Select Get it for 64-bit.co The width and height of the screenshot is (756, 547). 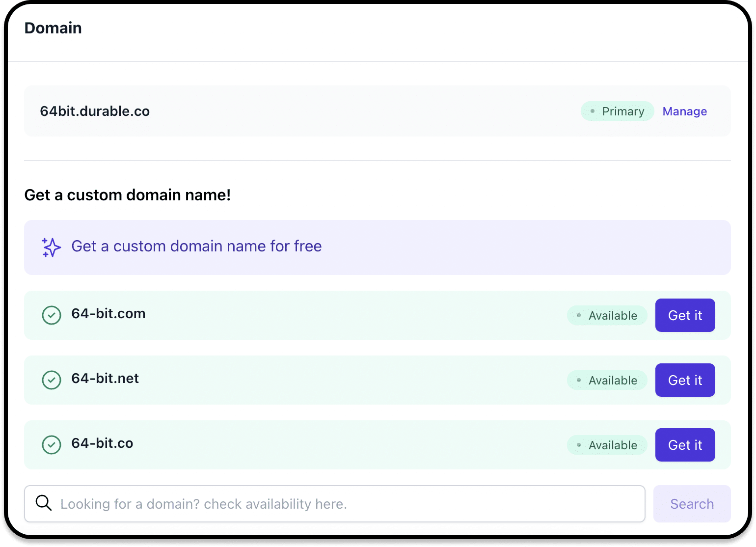point(685,445)
